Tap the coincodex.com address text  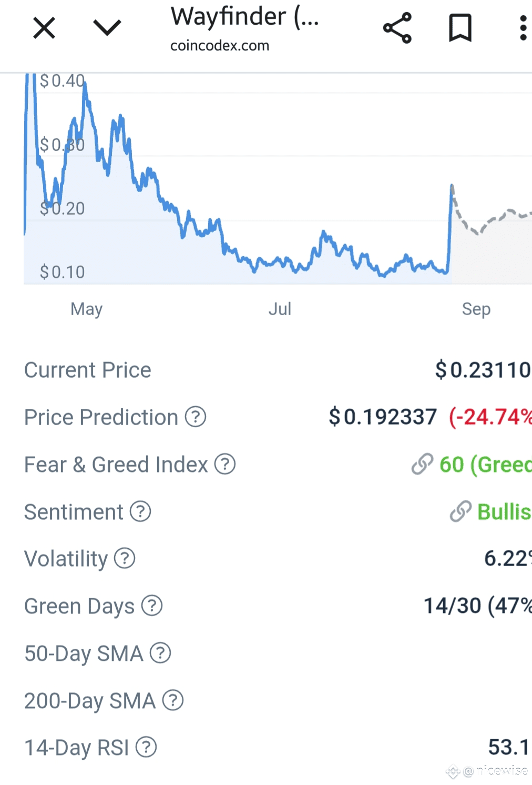(x=220, y=46)
